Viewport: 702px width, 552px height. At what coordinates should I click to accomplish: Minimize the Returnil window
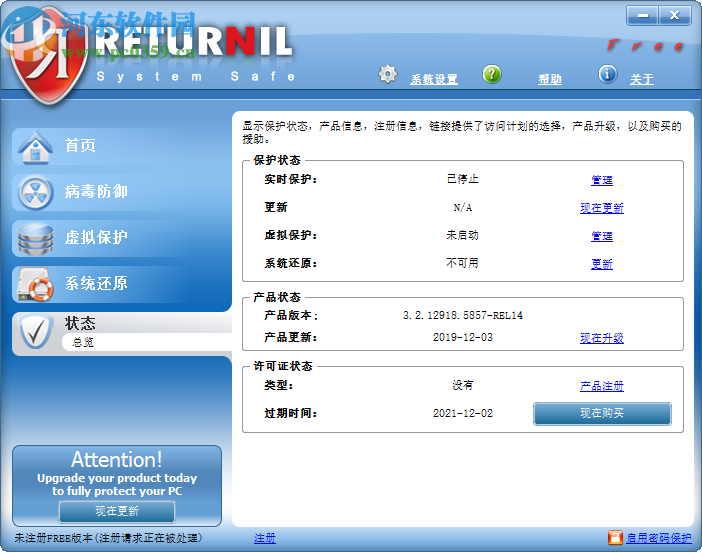click(642, 16)
